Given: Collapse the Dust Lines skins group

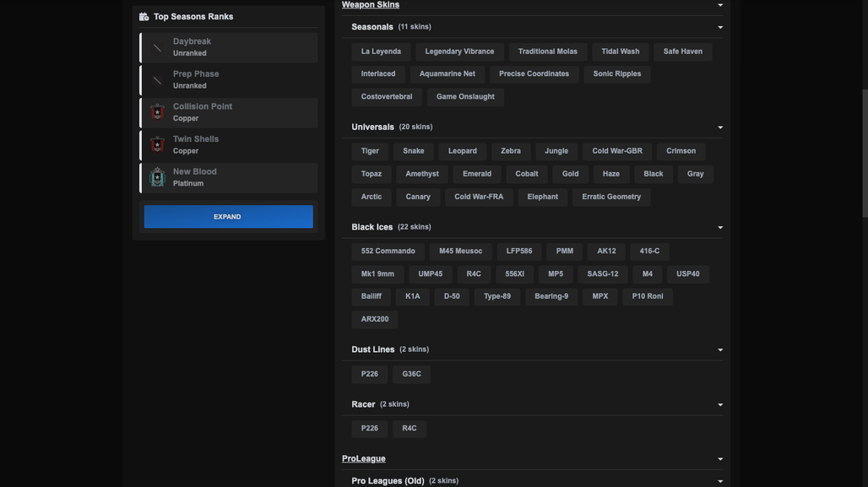Looking at the screenshot, I should pos(720,349).
